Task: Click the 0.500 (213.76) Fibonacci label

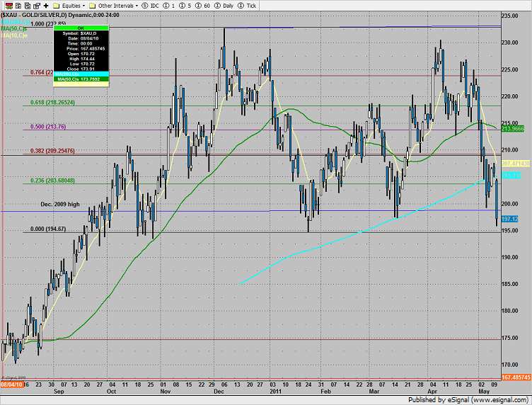Action: coord(48,127)
